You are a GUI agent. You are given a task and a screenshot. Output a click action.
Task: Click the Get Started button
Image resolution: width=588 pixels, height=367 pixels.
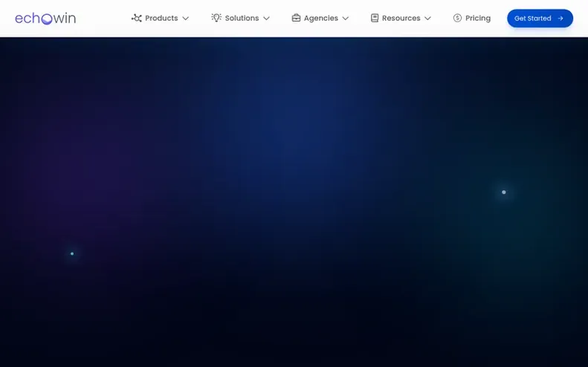[x=540, y=19]
